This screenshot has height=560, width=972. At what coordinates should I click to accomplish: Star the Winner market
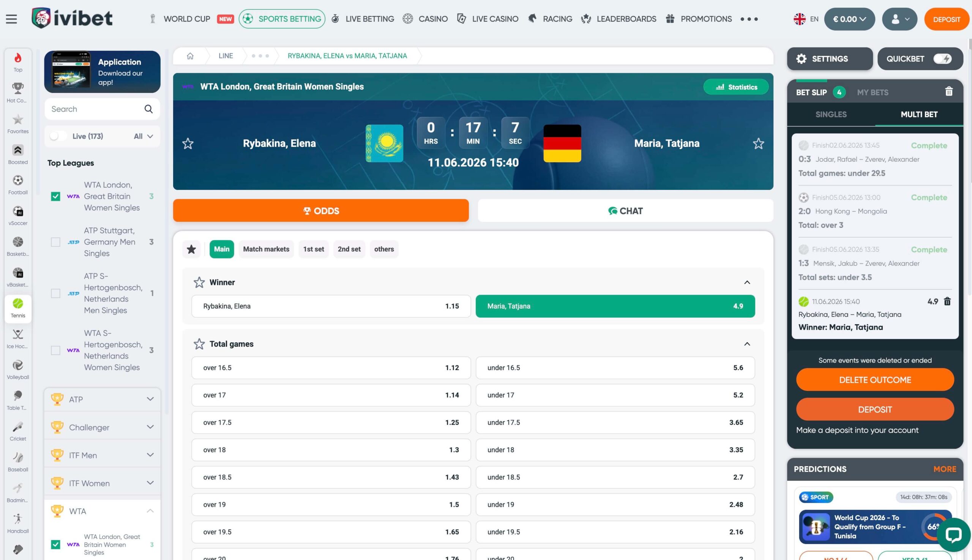199,282
